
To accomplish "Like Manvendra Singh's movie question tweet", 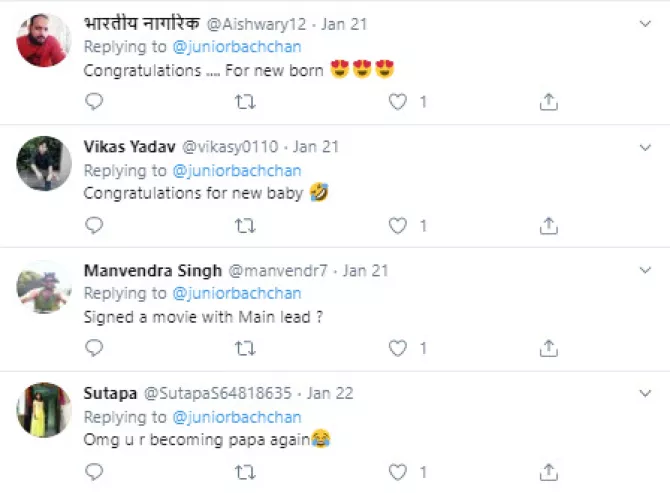I will [x=398, y=349].
